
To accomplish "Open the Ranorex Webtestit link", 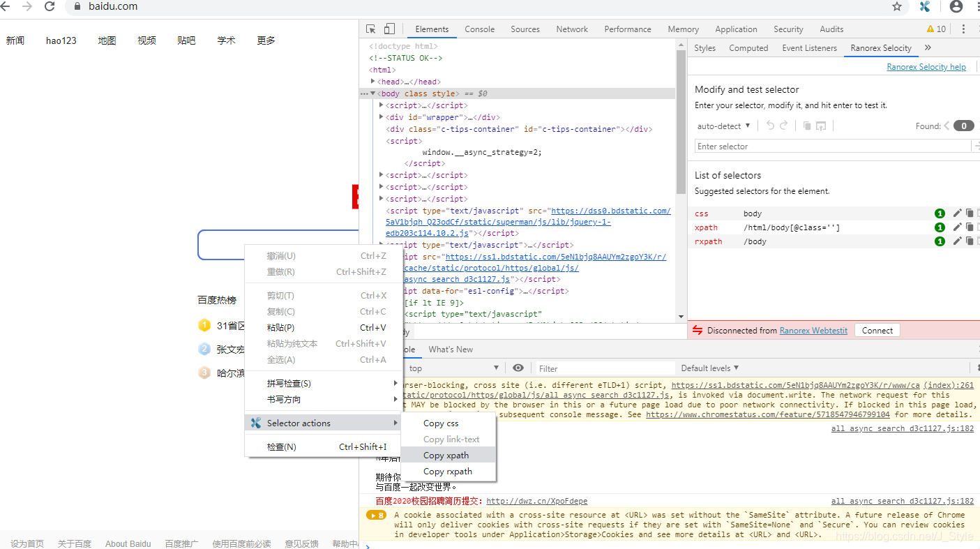I will point(813,331).
